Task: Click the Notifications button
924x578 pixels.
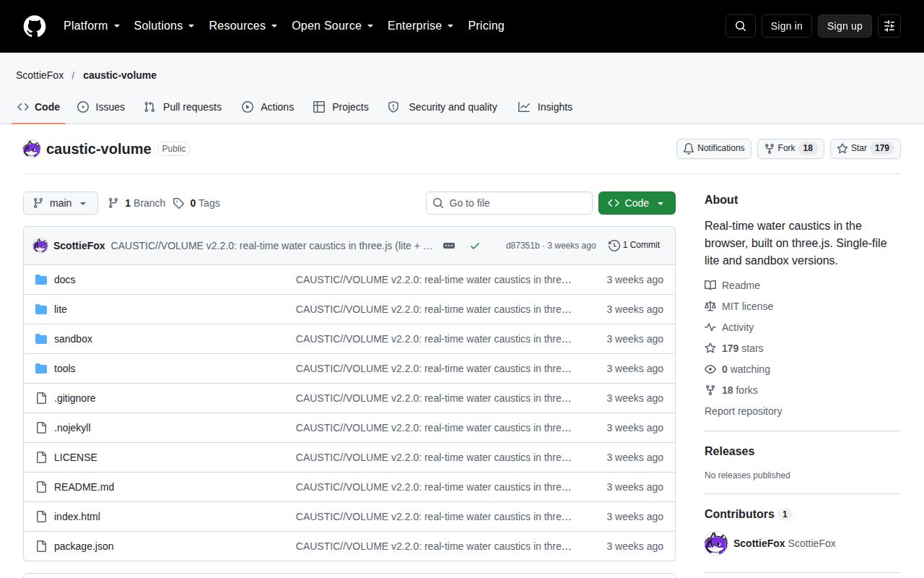Action: pos(714,148)
